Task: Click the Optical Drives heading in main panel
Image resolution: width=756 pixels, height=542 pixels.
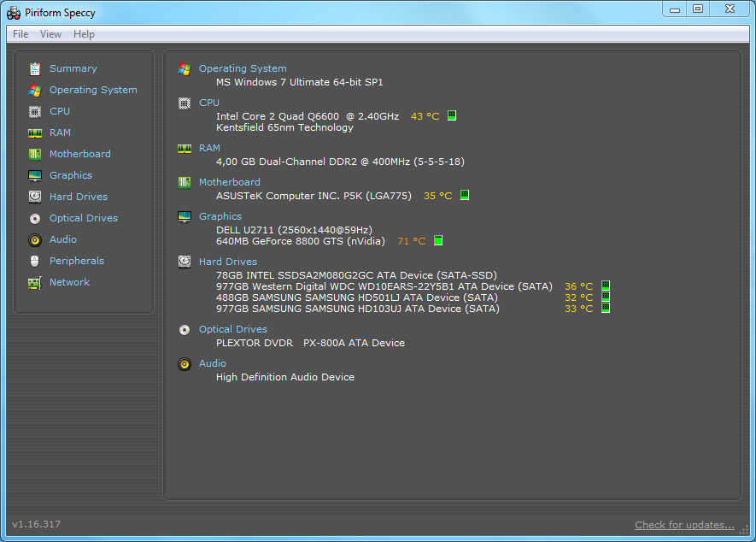Action: (233, 329)
